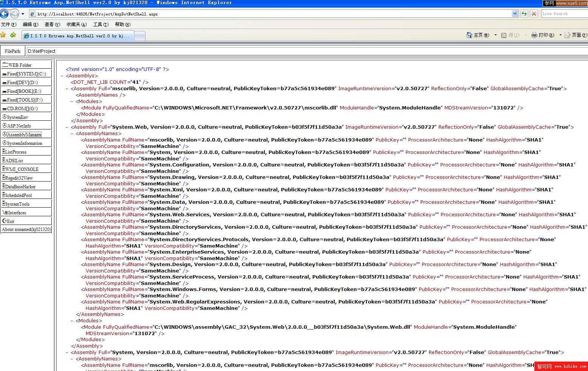Click the AssemblyManager button

[x=26, y=134]
